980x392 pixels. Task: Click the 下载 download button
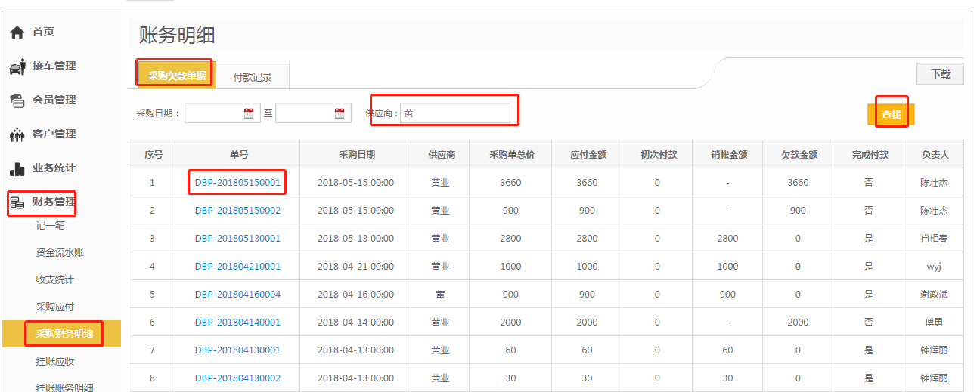pyautogui.click(x=940, y=74)
